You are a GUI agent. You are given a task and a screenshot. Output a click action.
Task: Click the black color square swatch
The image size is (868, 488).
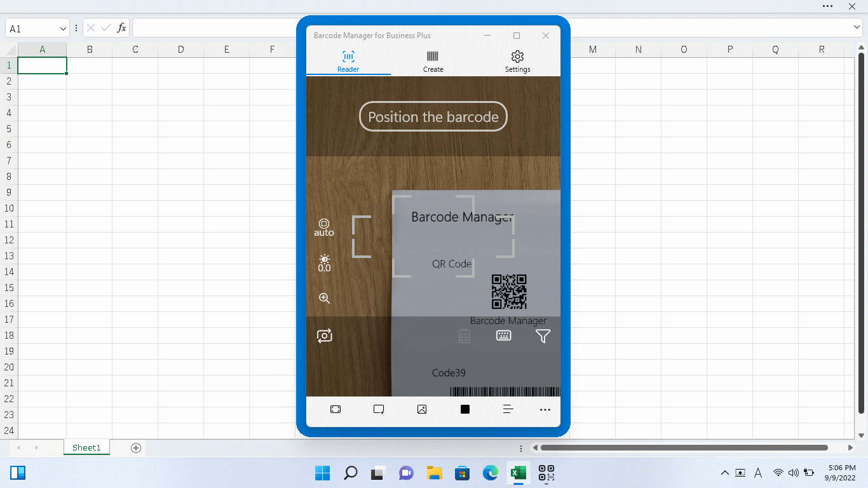(x=465, y=409)
